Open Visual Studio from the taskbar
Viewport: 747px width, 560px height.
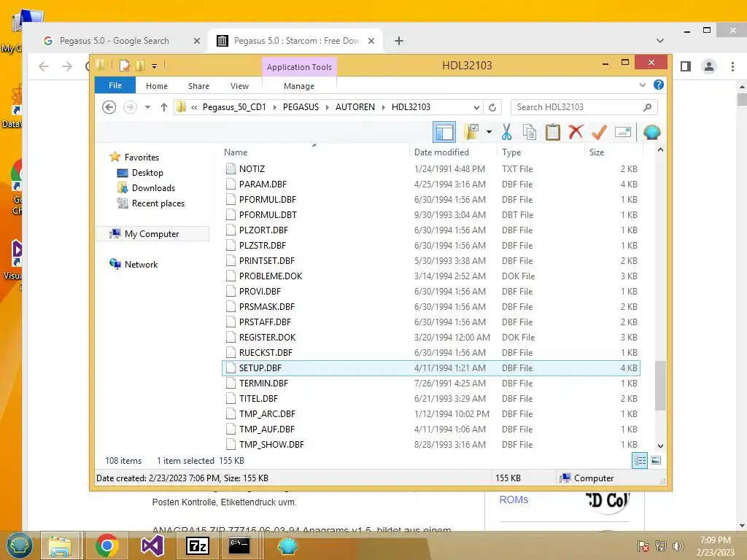[x=152, y=545]
